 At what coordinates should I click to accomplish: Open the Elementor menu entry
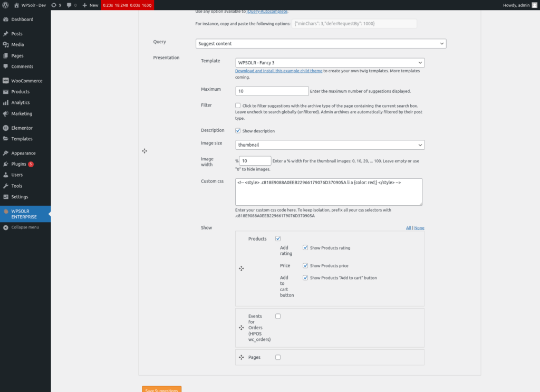click(25, 128)
